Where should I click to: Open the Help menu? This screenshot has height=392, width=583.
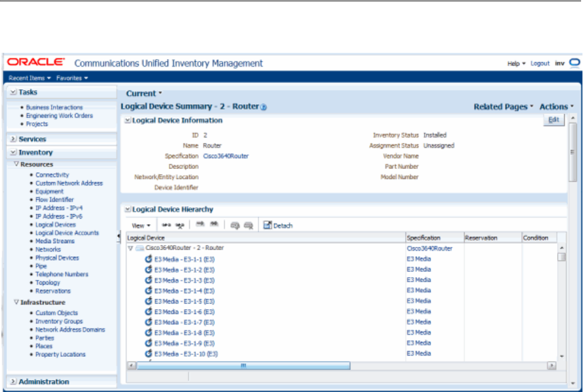(516, 63)
